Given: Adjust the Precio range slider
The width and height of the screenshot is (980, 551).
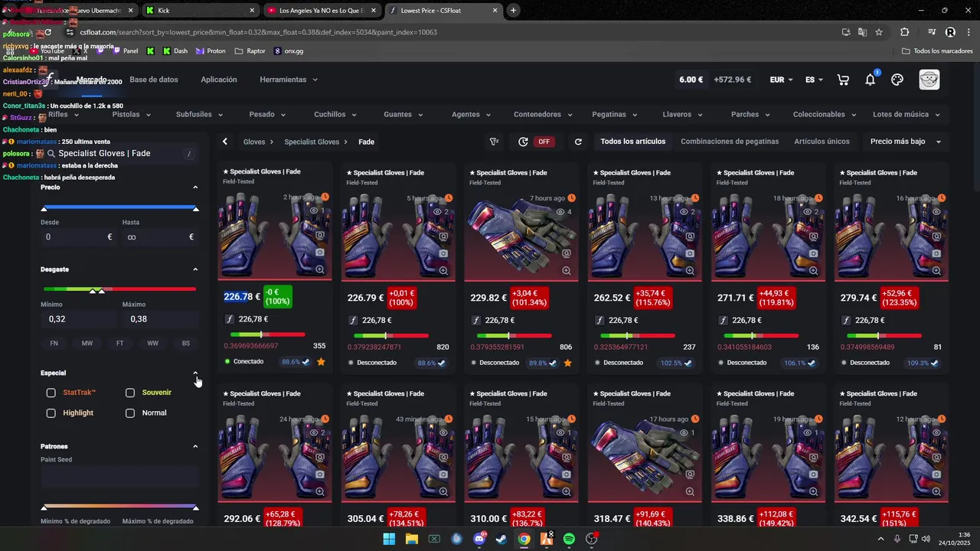Looking at the screenshot, I should (x=119, y=207).
